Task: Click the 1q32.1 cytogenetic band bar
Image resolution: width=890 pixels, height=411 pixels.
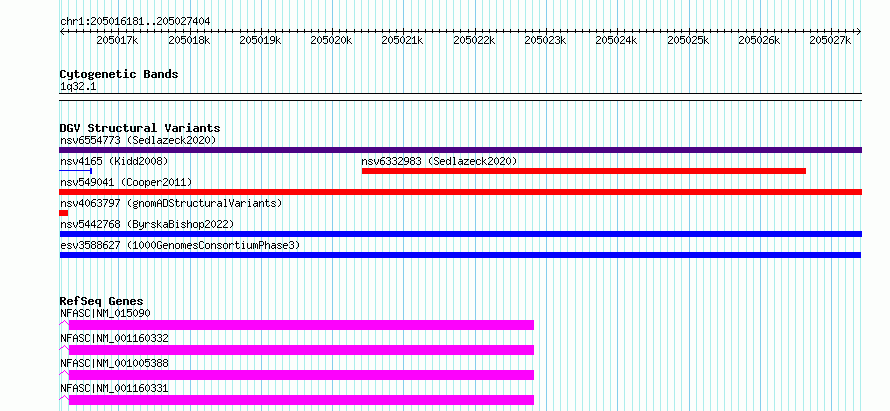Action: click(460, 97)
